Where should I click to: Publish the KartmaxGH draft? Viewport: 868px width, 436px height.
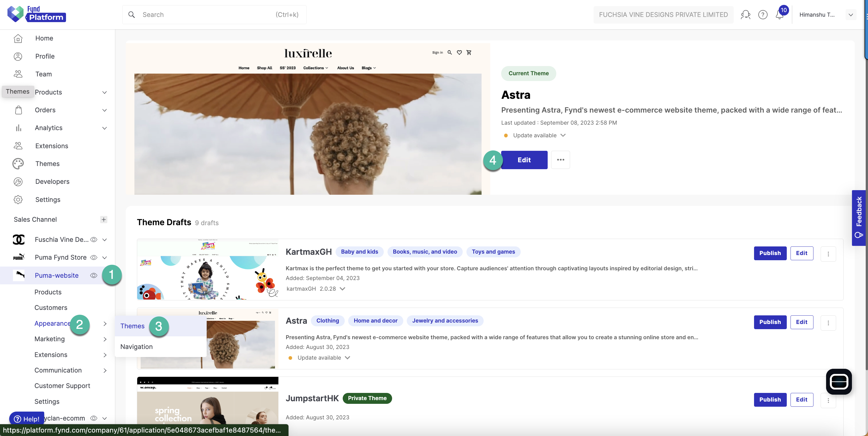(770, 253)
